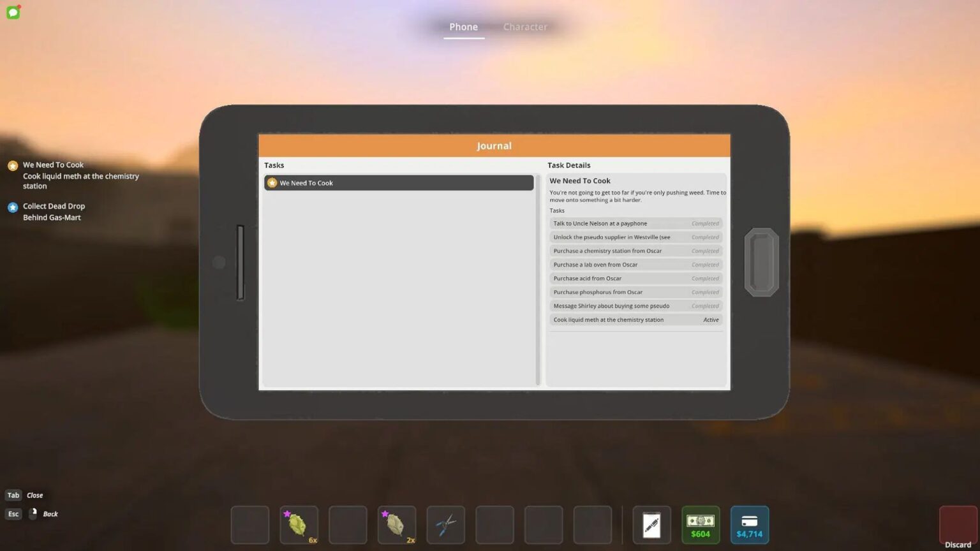Select the 6x weed stack in the hotbar
Image resolution: width=980 pixels, height=551 pixels.
tap(299, 524)
